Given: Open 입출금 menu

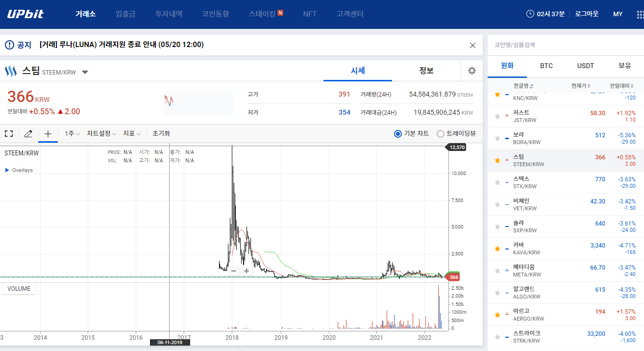Looking at the screenshot, I should pyautogui.click(x=125, y=14).
